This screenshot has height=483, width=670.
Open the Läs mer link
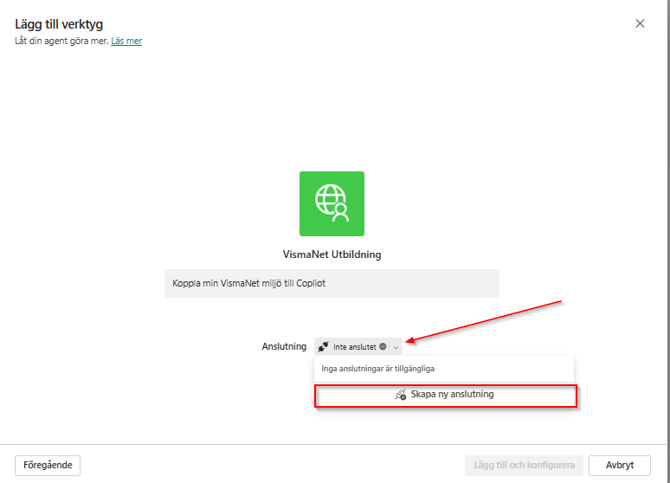(126, 41)
